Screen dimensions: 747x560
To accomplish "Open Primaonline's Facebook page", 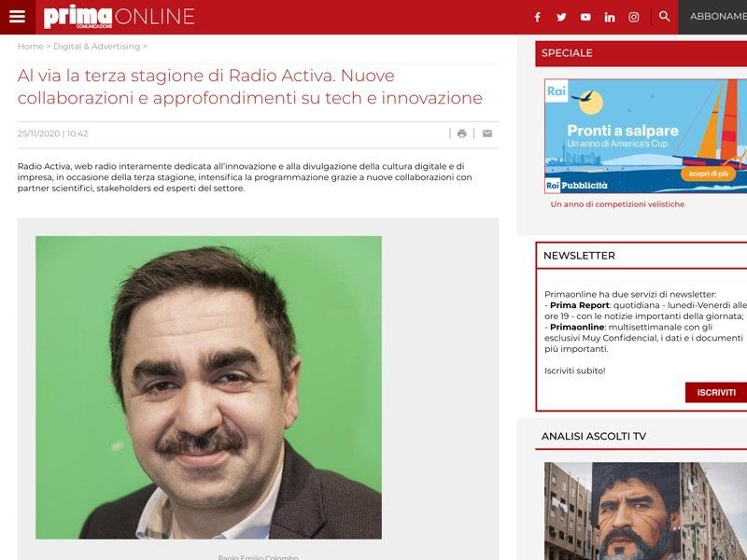I will pyautogui.click(x=537, y=15).
